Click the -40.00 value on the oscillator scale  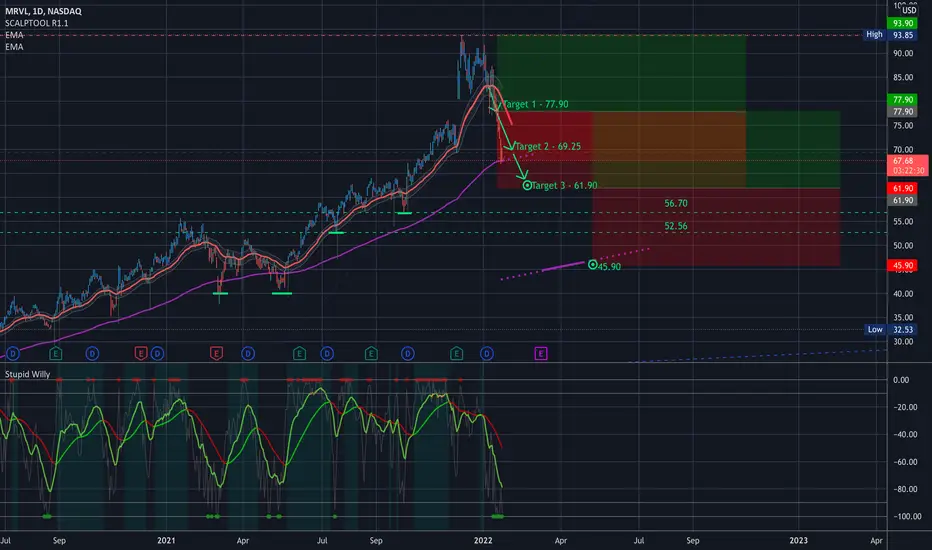tap(905, 435)
